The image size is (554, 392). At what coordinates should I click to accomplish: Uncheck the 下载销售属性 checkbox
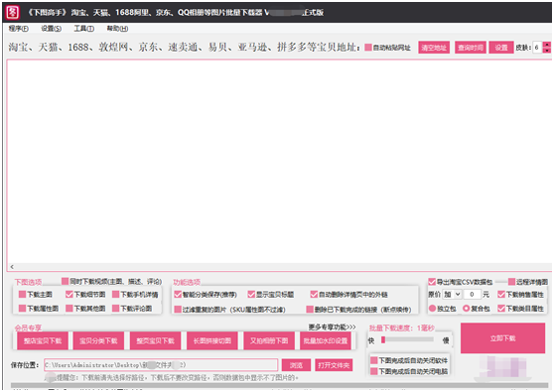[501, 294]
